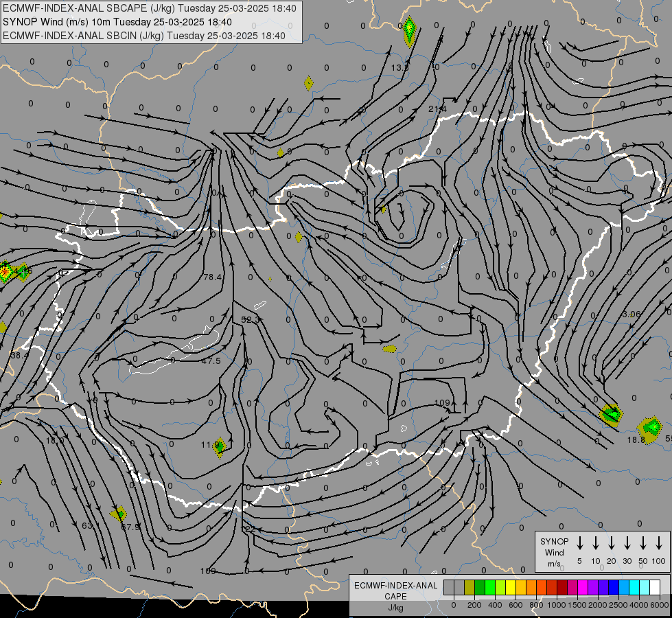The width and height of the screenshot is (672, 618).
Task: Click the map value 18.8
Action: (636, 440)
